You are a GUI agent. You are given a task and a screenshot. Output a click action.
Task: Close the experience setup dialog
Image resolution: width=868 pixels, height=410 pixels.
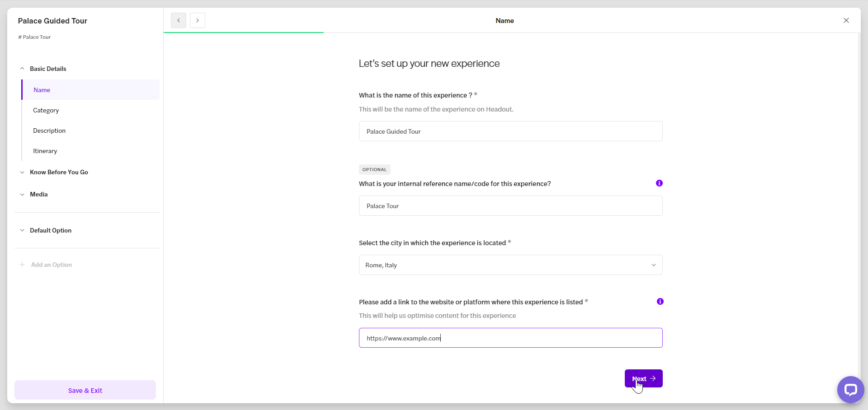pyautogui.click(x=846, y=20)
